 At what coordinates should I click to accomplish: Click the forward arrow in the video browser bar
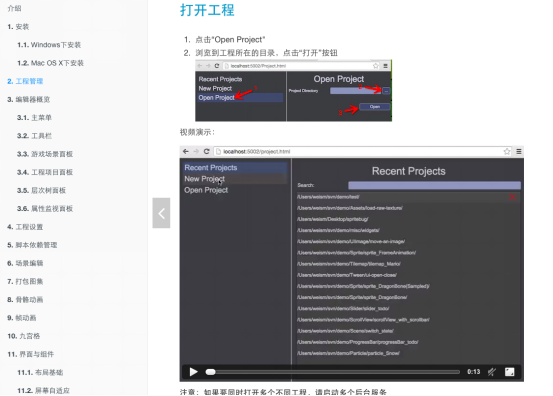pyautogui.click(x=196, y=151)
